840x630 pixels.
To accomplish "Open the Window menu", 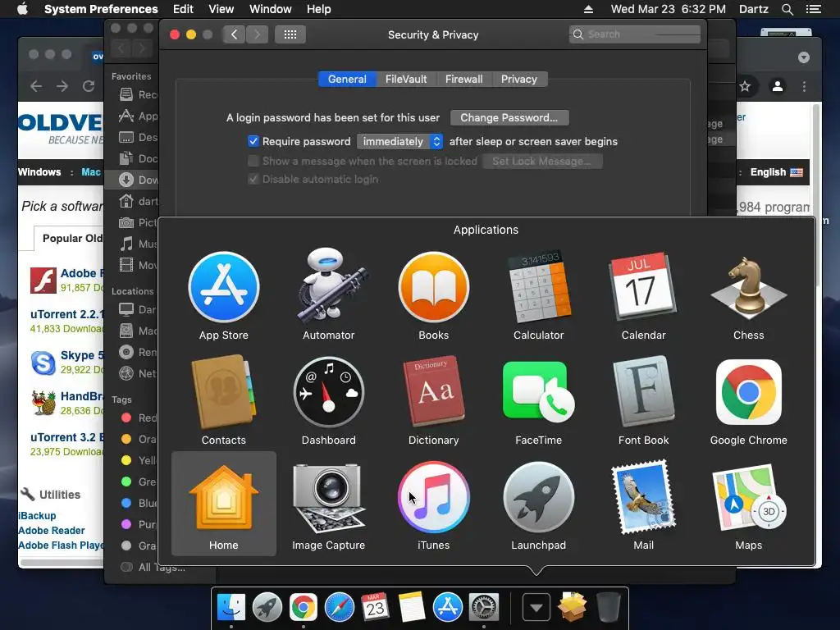I will pyautogui.click(x=271, y=9).
